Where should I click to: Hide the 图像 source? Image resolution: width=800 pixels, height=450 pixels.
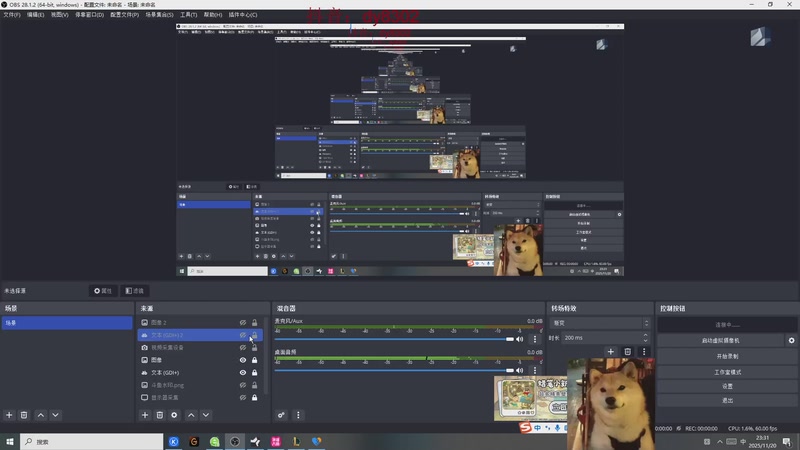tap(243, 360)
